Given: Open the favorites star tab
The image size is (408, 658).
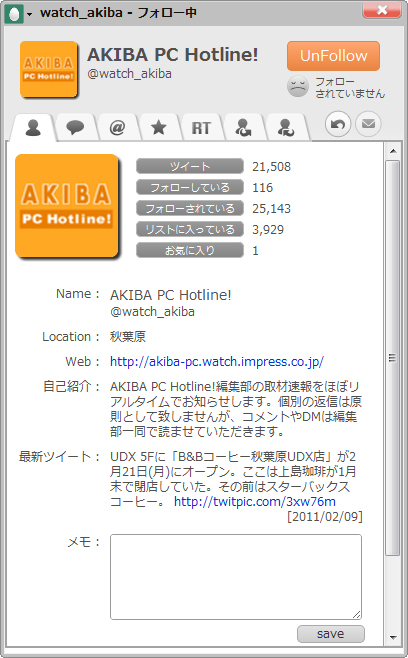Looking at the screenshot, I should tap(159, 127).
